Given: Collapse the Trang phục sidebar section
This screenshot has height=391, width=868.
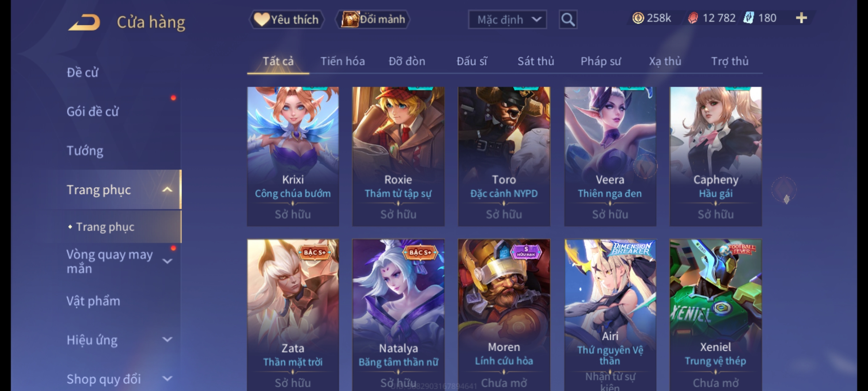Looking at the screenshot, I should pyautogui.click(x=167, y=190).
